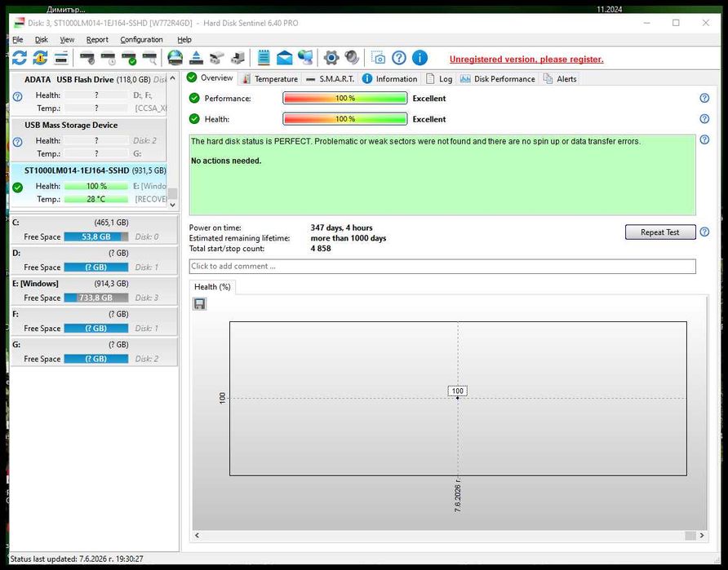Click the help icon beside Performance row
The height and width of the screenshot is (570, 728).
click(x=704, y=98)
